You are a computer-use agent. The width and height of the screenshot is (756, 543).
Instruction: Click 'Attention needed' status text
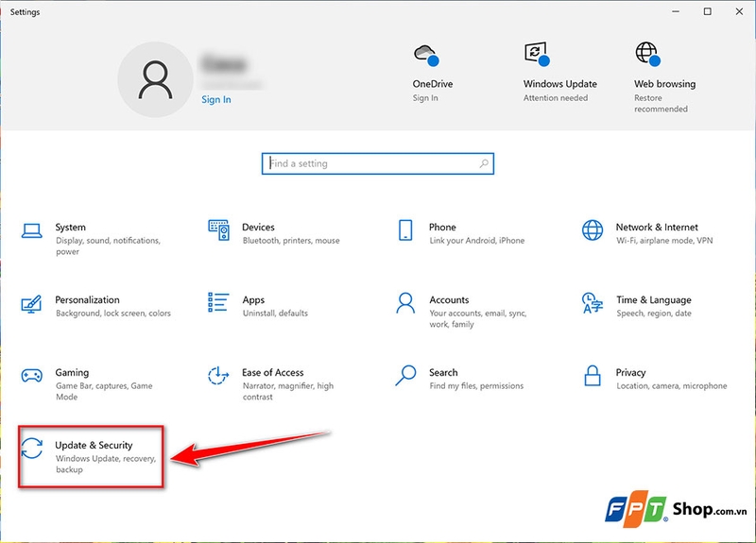556,98
